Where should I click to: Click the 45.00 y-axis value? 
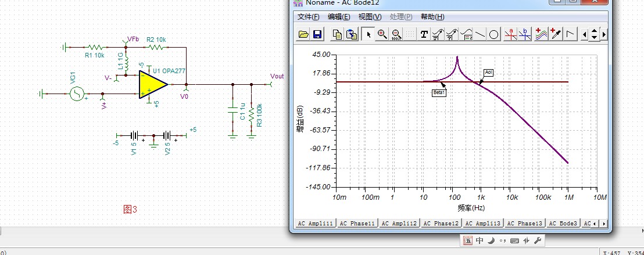tap(321, 55)
